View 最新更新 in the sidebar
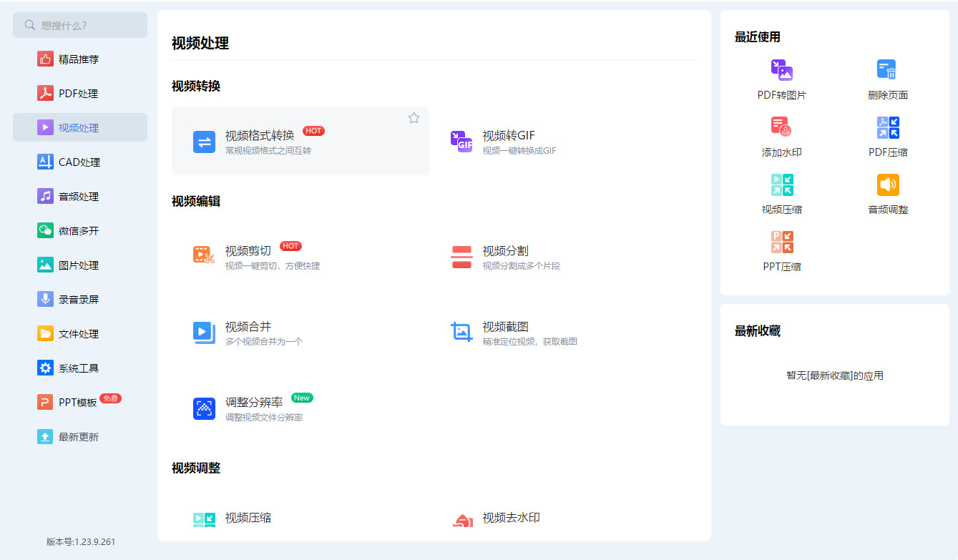Image resolution: width=958 pixels, height=560 pixels. (80, 437)
